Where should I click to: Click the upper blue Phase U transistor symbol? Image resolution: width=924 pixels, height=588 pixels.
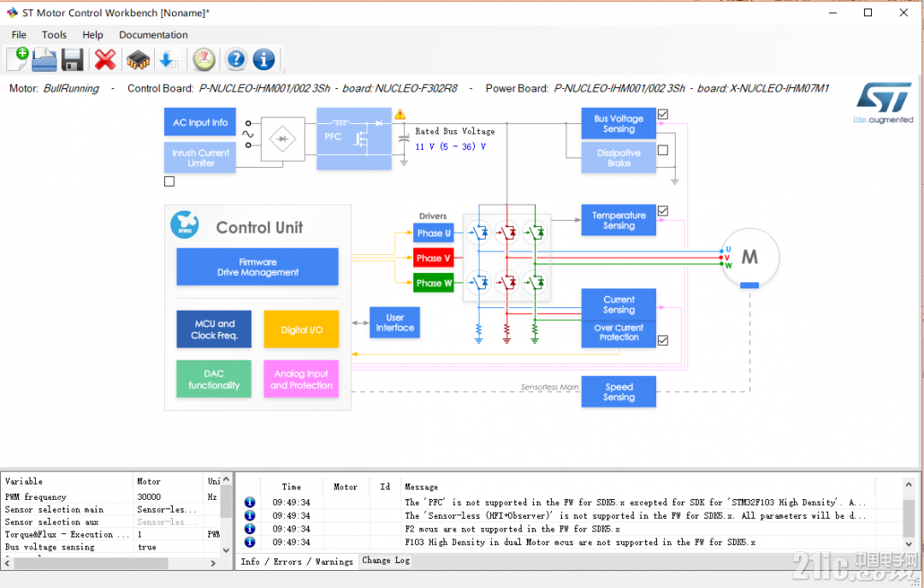pyautogui.click(x=478, y=233)
